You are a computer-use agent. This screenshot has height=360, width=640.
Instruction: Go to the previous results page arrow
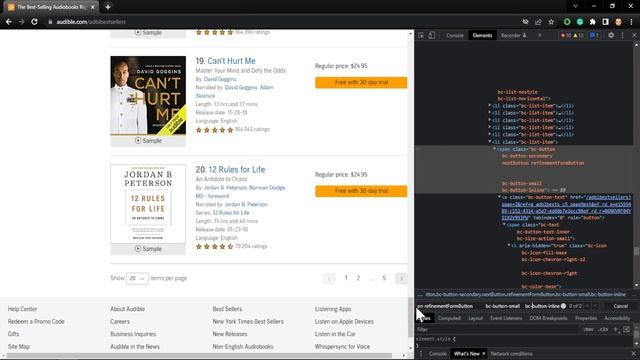pos(329,278)
